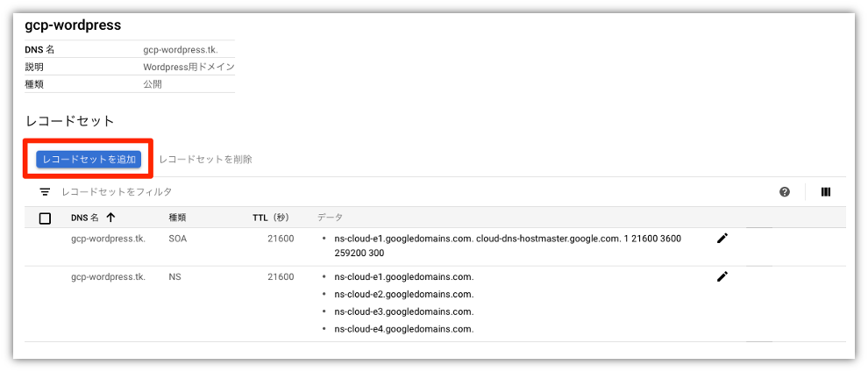Edit the NS record pencil icon
This screenshot has height=372, width=868.
point(722,276)
